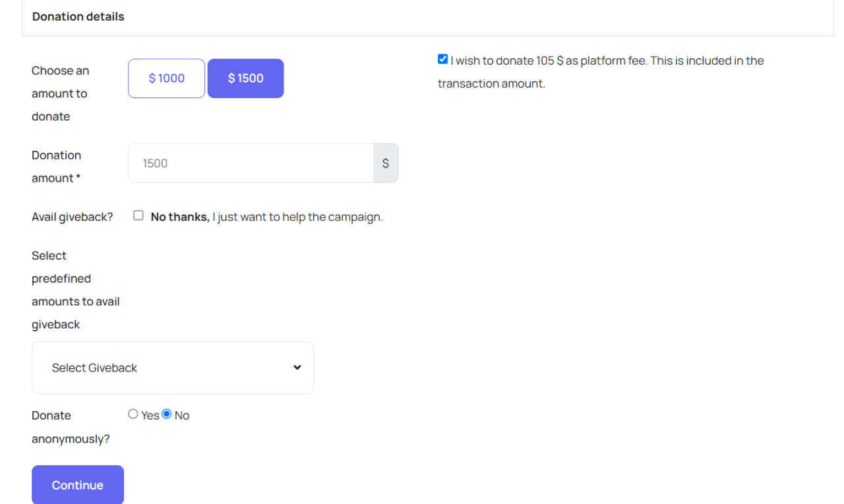Click the 'Donation amount *' field label
This screenshot has height=504, width=844.
pos(56,167)
